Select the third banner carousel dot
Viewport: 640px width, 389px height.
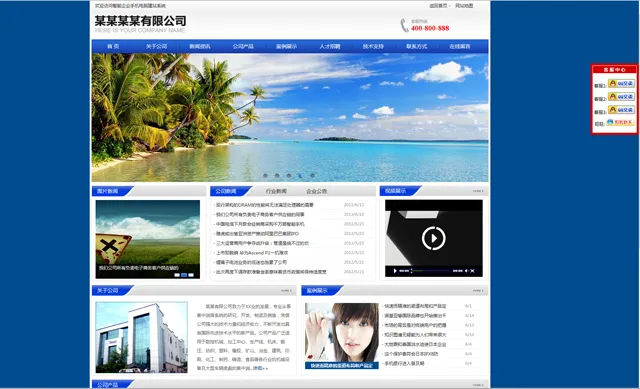pyautogui.click(x=289, y=176)
